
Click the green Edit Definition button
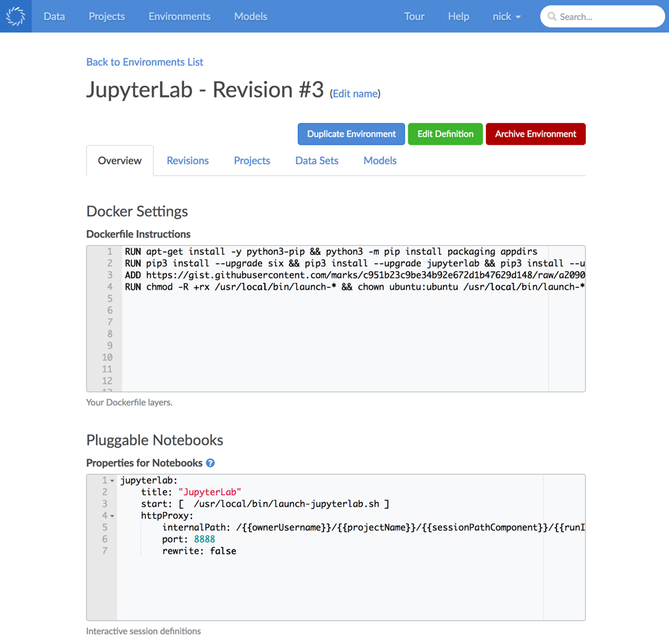tap(445, 134)
